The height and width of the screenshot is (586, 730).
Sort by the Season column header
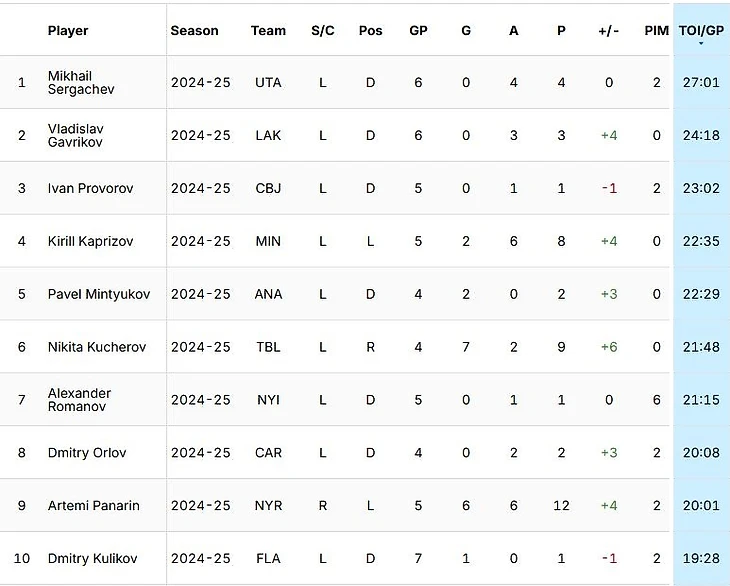[195, 31]
